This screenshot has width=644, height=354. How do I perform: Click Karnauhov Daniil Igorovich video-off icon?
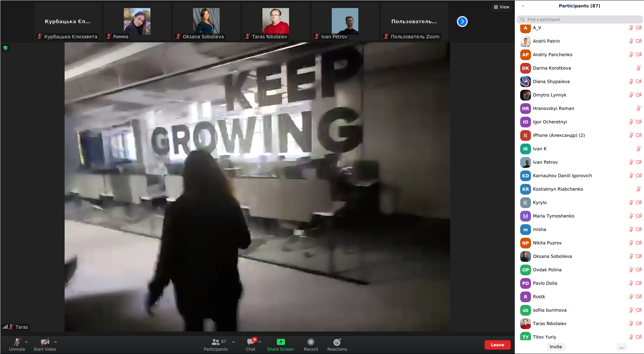(639, 175)
